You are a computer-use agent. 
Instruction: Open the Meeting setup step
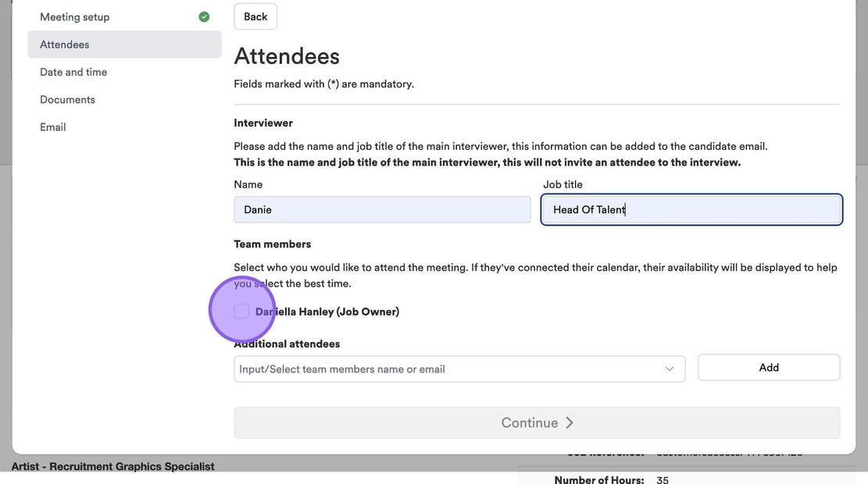click(75, 16)
